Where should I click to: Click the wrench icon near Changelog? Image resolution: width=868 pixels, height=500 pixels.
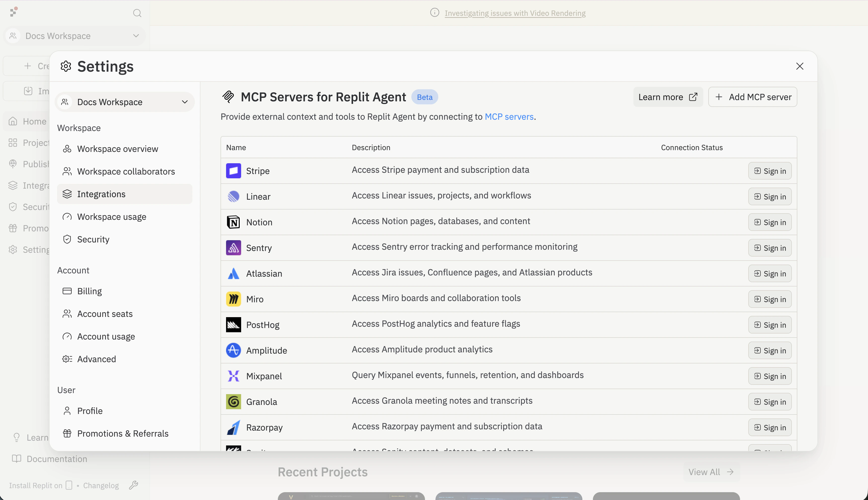[x=134, y=485]
